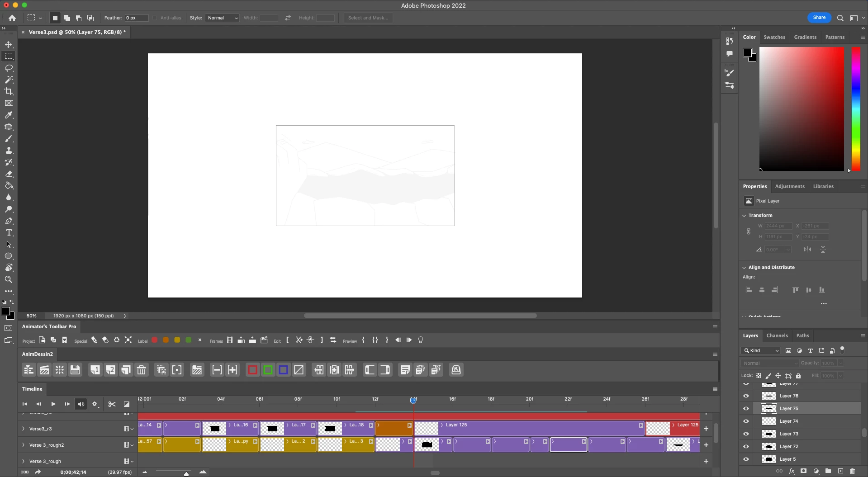Switch to the Channels tab
The image size is (868, 477).
777,335
